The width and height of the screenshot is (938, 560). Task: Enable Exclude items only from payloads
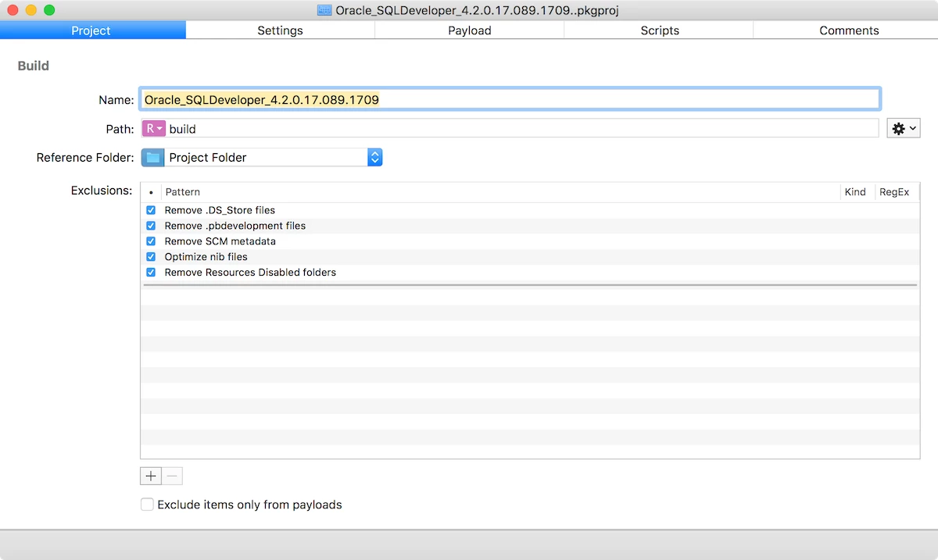click(x=147, y=505)
